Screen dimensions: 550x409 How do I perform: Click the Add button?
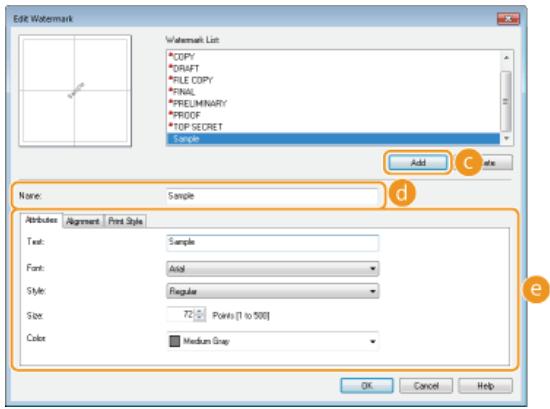click(417, 163)
